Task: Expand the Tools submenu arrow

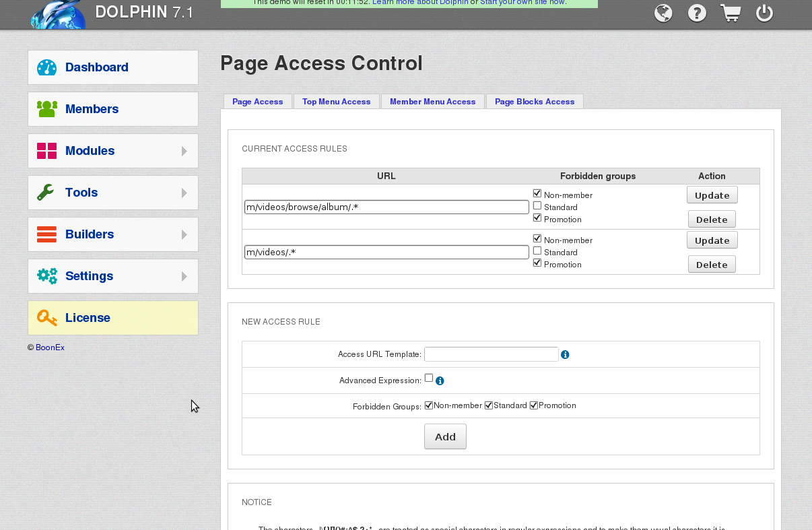Action: [x=184, y=193]
